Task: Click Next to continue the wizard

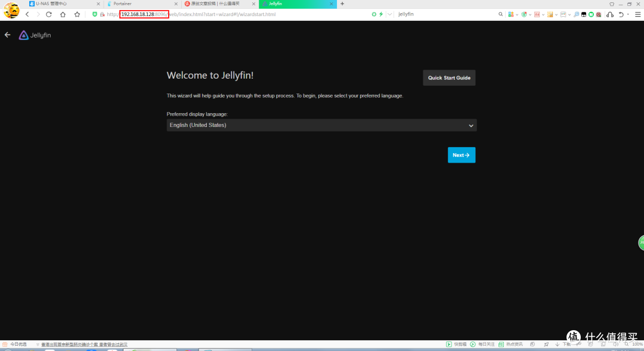Action: pyautogui.click(x=461, y=155)
